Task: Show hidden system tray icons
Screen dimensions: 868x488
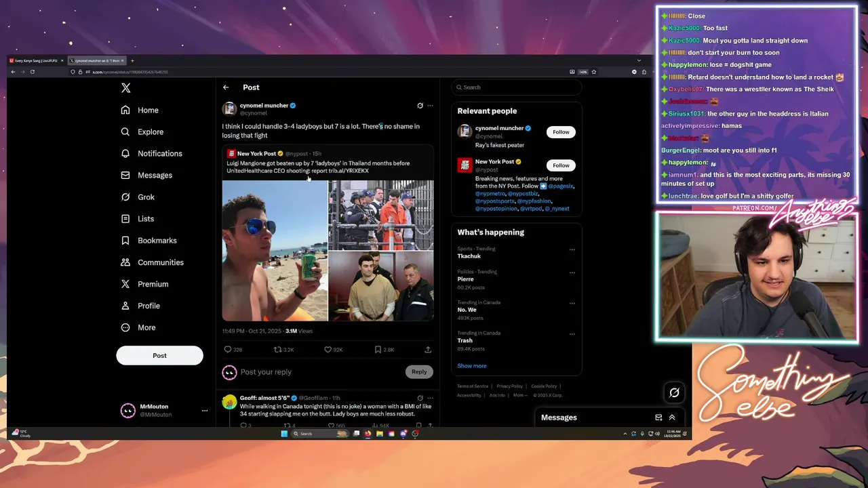Action: tap(625, 434)
